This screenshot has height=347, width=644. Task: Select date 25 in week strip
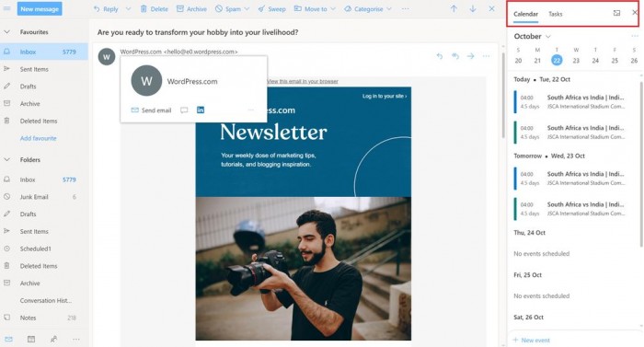point(615,61)
